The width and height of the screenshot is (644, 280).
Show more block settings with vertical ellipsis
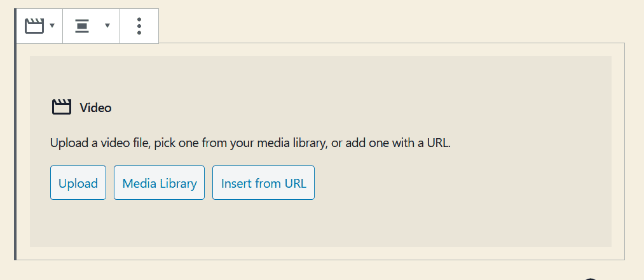tap(139, 26)
